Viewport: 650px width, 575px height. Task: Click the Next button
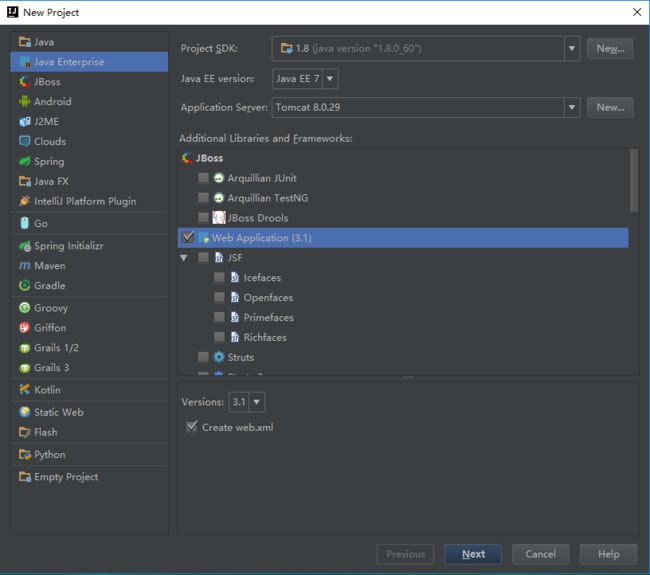pos(473,554)
